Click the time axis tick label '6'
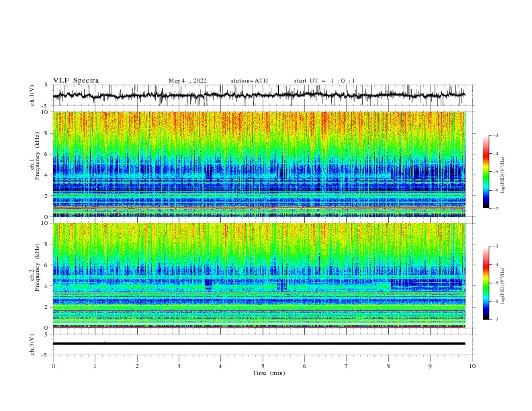 304,366
